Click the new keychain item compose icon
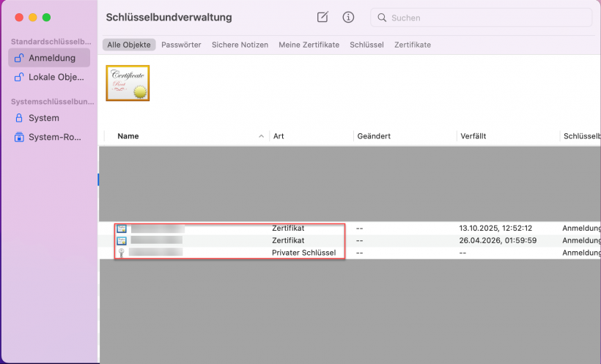 322,17
